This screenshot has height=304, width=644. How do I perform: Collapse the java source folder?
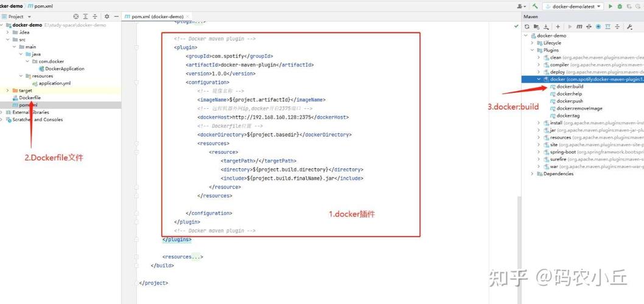21,54
